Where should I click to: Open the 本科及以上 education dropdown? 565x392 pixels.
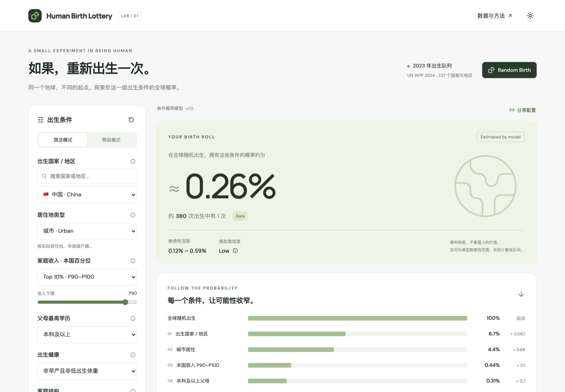pyautogui.click(x=87, y=334)
